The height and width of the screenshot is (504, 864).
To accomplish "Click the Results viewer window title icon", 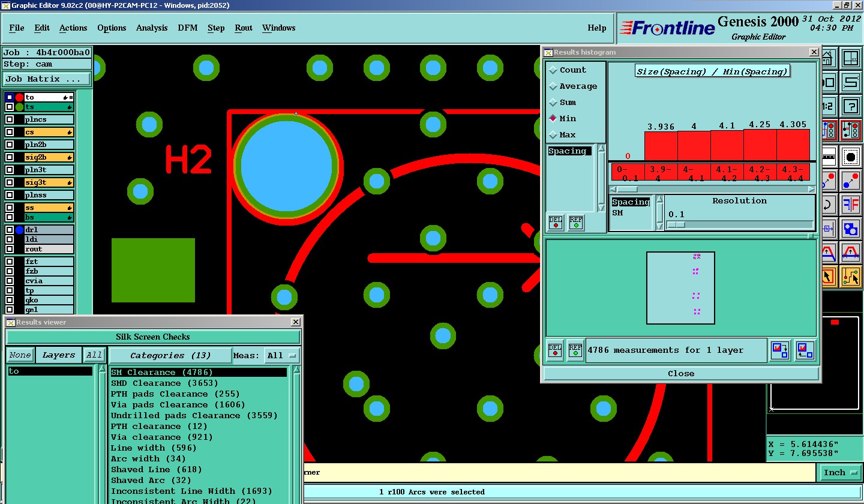I will 11,322.
